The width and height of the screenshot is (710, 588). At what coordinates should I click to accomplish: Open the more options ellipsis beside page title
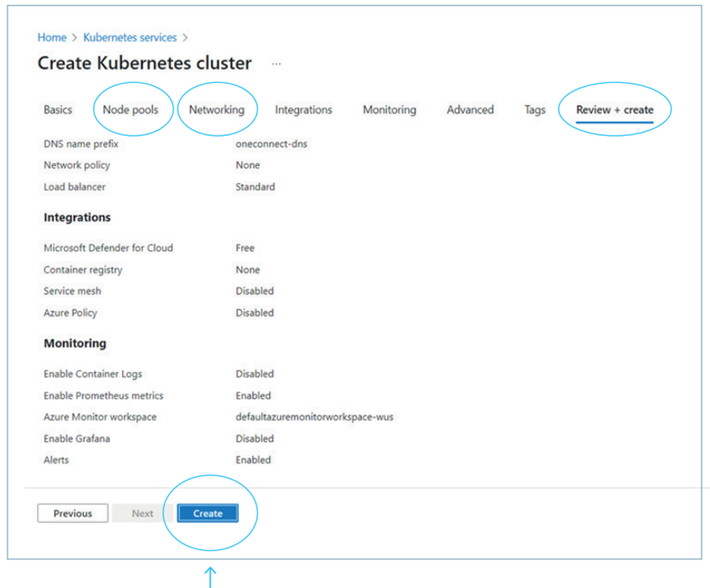276,64
